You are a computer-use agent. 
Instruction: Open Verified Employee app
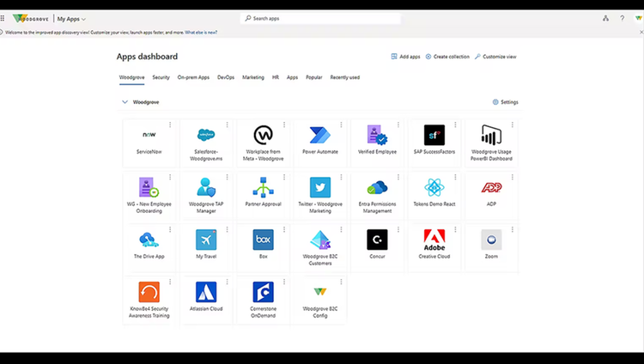pyautogui.click(x=378, y=143)
